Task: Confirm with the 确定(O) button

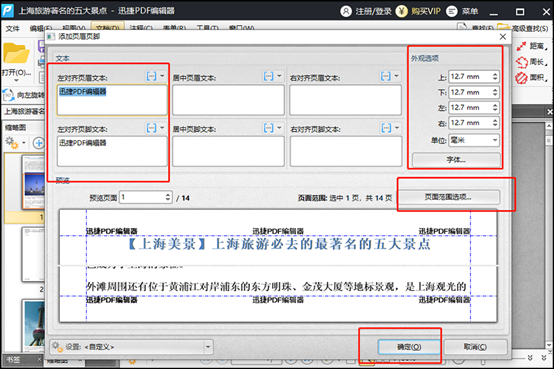Action: pyautogui.click(x=409, y=347)
